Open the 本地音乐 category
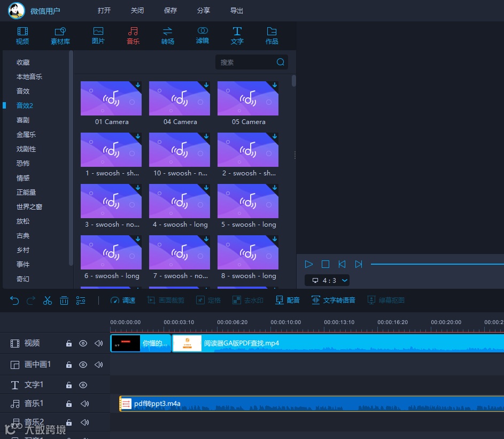 click(x=29, y=77)
